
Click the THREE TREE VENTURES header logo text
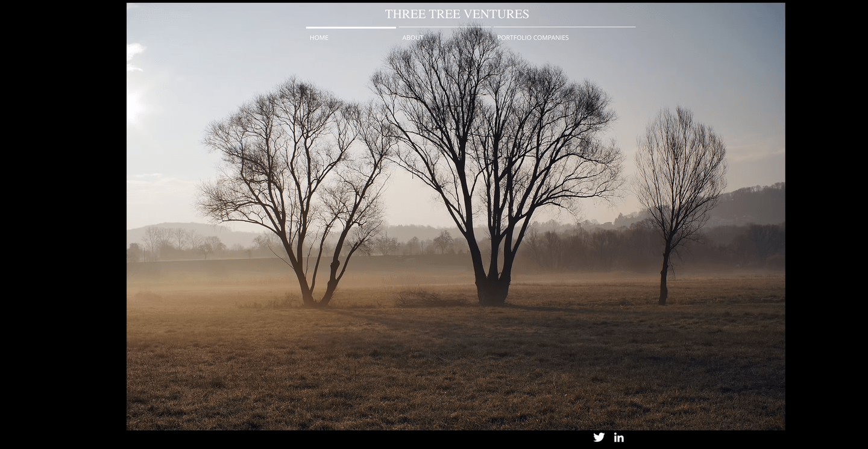click(457, 13)
